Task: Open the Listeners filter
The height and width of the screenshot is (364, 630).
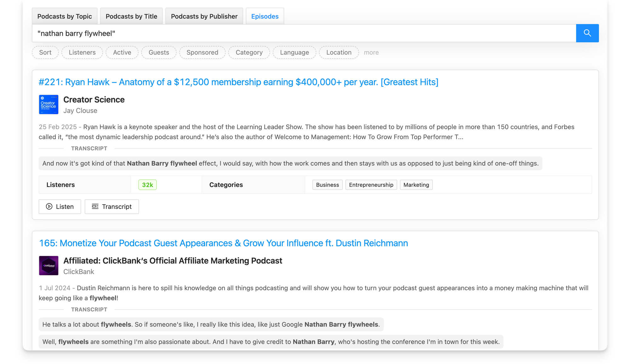Action: coord(82,52)
